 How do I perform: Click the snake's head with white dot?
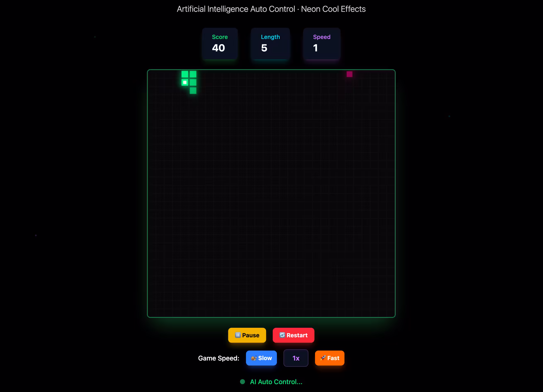pos(185,82)
